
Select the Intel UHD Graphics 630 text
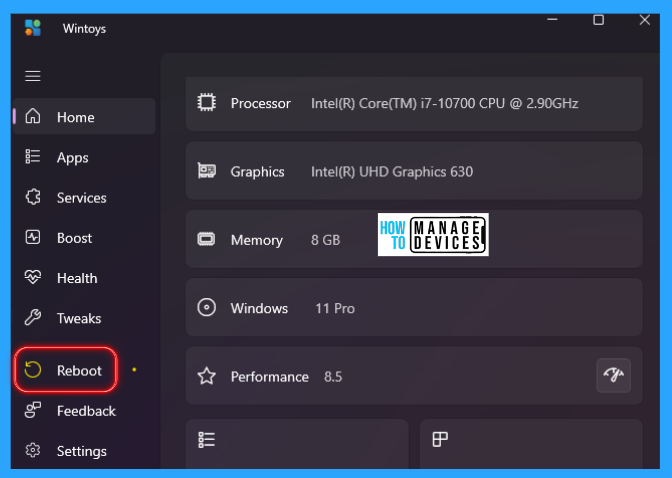pyautogui.click(x=392, y=172)
